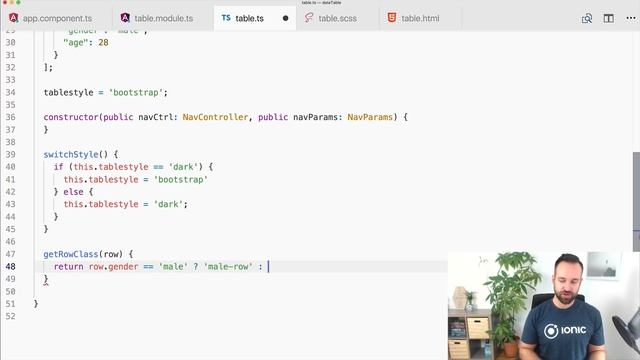Click the 'bootstrap' string on line 34
The height and width of the screenshot is (360, 640).
point(136,93)
